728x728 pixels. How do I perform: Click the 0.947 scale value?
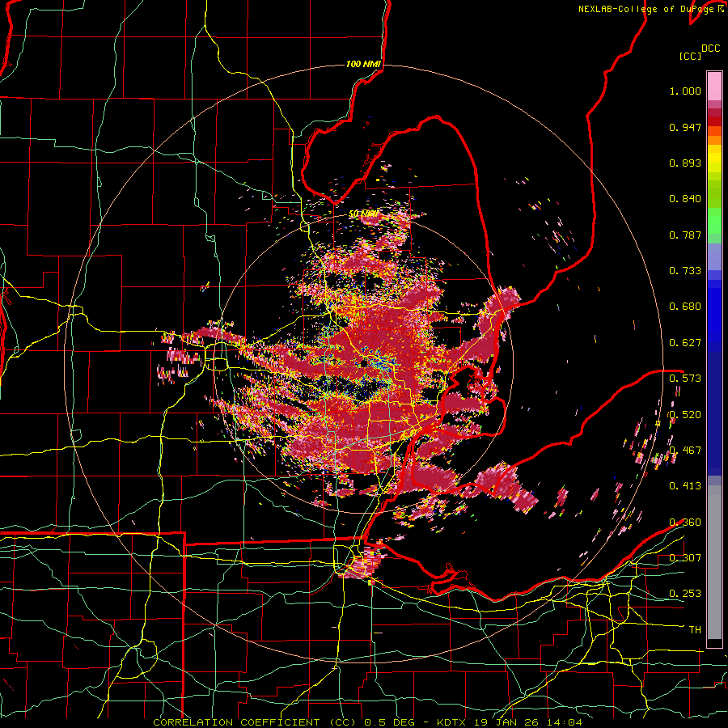click(x=685, y=127)
